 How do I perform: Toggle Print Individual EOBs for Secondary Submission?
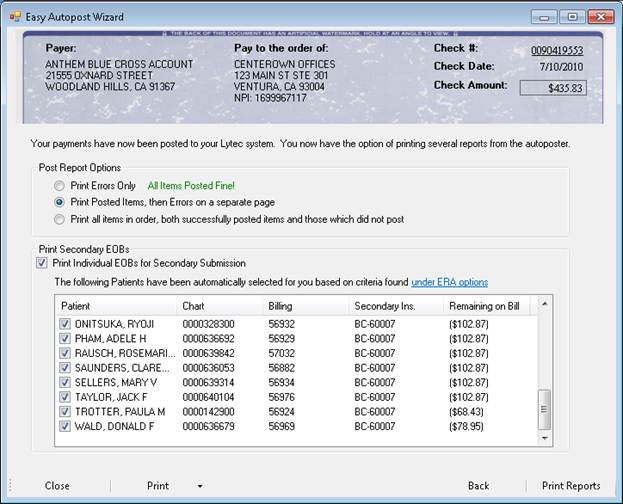[41, 262]
